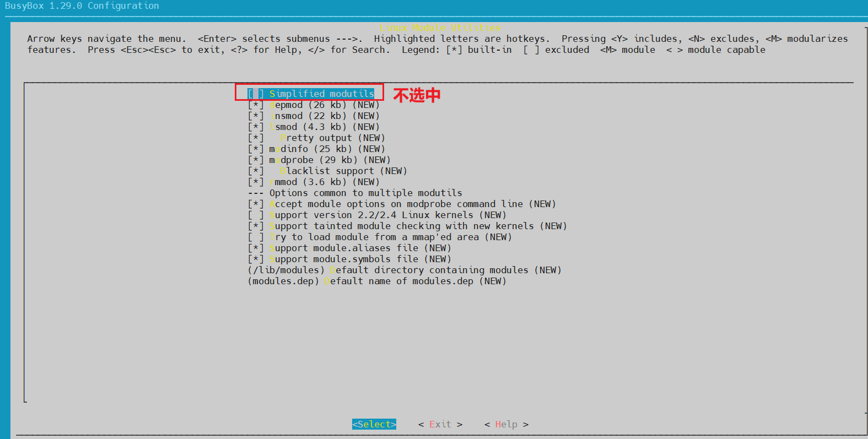
Task: Toggle the rmmod (3.6 kb) option
Action: click(314, 182)
